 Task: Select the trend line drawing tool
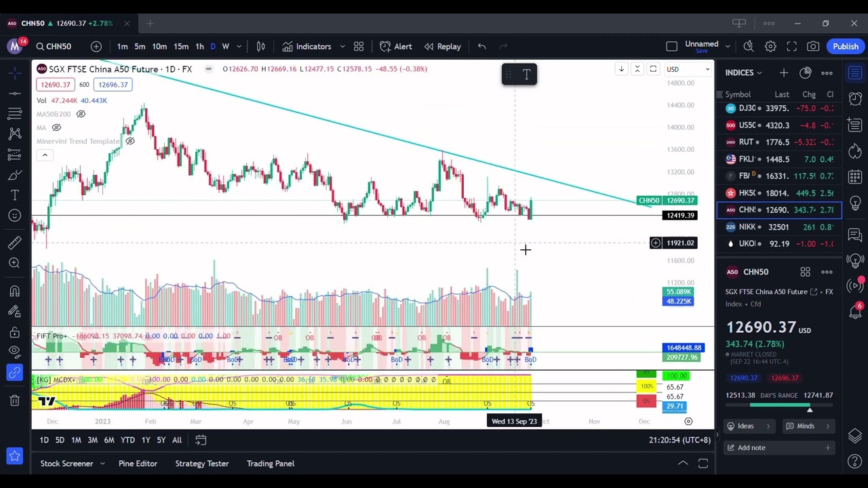tap(14, 92)
